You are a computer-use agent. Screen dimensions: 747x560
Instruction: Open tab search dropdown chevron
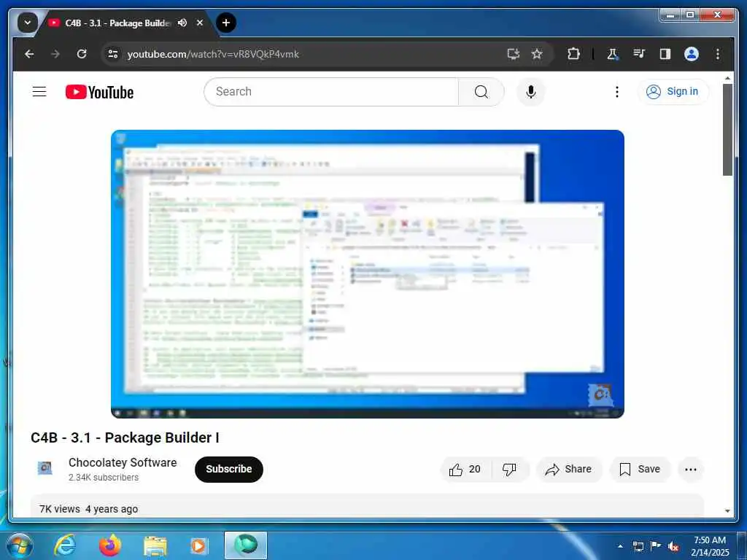click(28, 23)
